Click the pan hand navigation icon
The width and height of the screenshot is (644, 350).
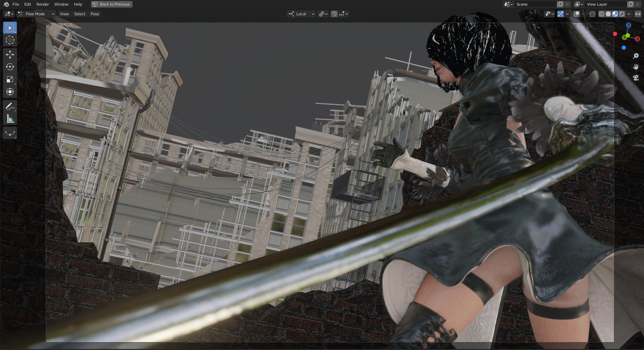(x=636, y=67)
